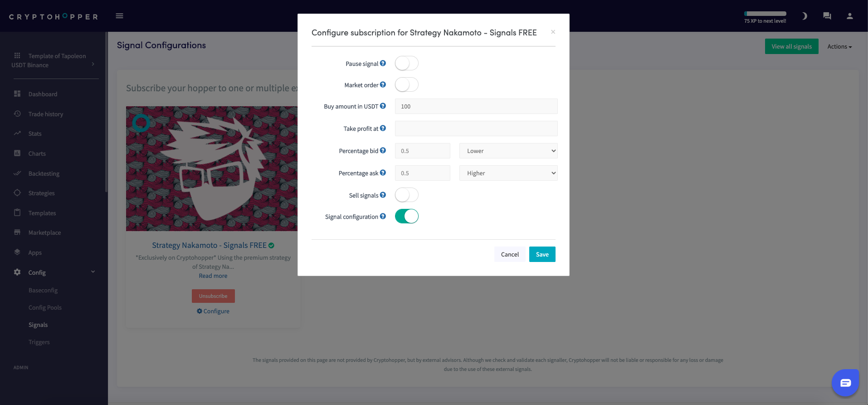The height and width of the screenshot is (405, 868).
Task: Change Percentage bid from Lower to another option
Action: coord(508,150)
